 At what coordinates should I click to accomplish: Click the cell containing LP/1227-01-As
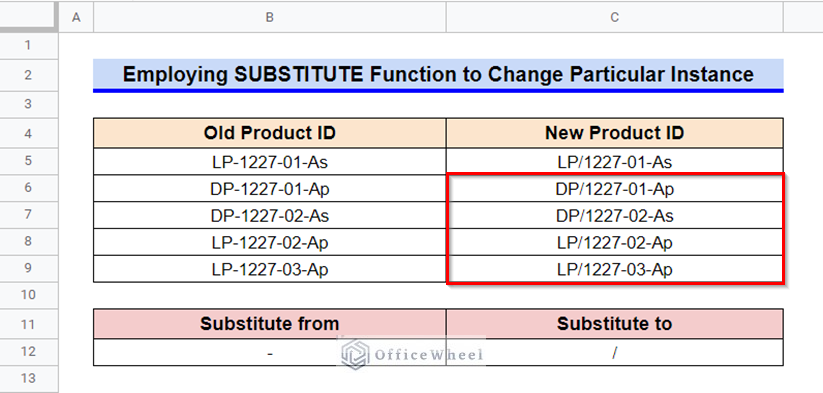tap(615, 162)
